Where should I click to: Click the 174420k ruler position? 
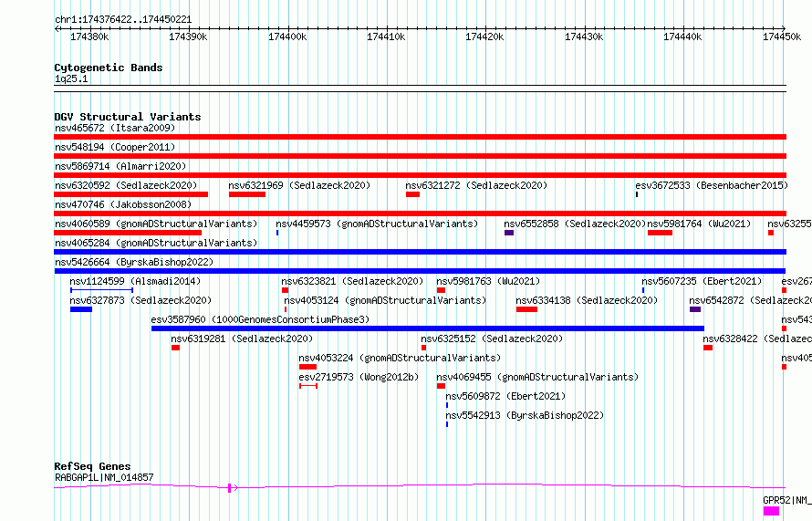tap(484, 36)
